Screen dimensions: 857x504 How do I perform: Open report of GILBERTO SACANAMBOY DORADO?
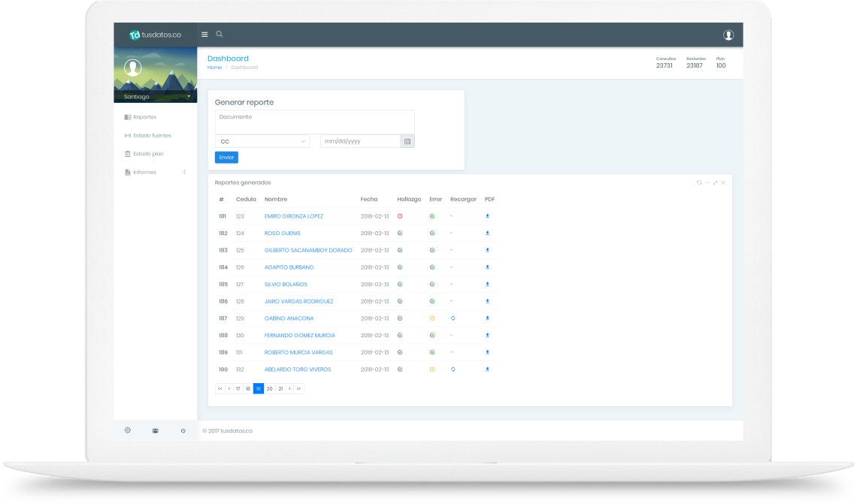pos(308,250)
